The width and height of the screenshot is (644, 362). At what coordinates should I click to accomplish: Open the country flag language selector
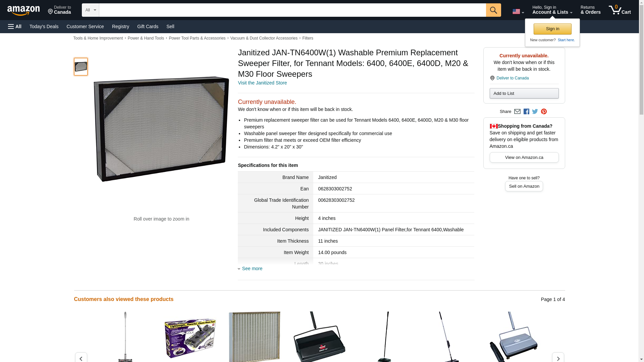518,12
